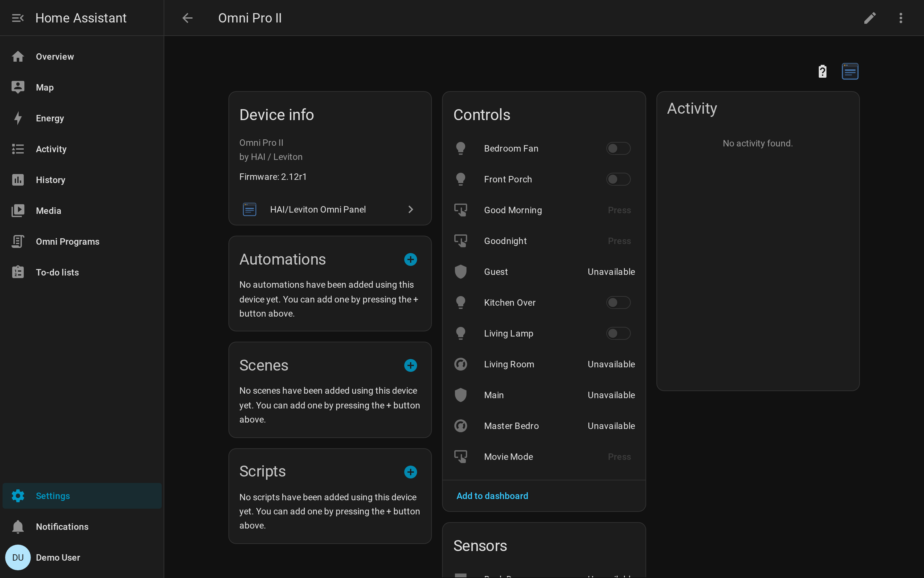
Task: Click the Omni panel integration icon at top right
Action: coord(850,72)
